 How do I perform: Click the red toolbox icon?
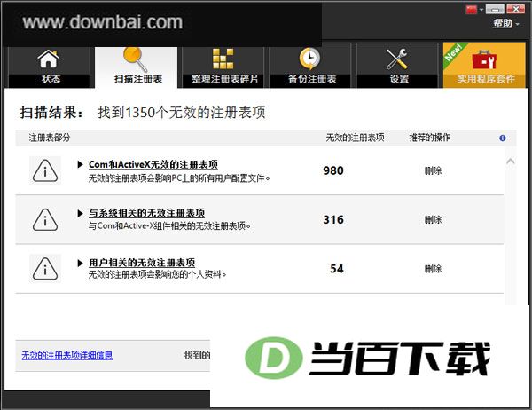click(x=484, y=59)
